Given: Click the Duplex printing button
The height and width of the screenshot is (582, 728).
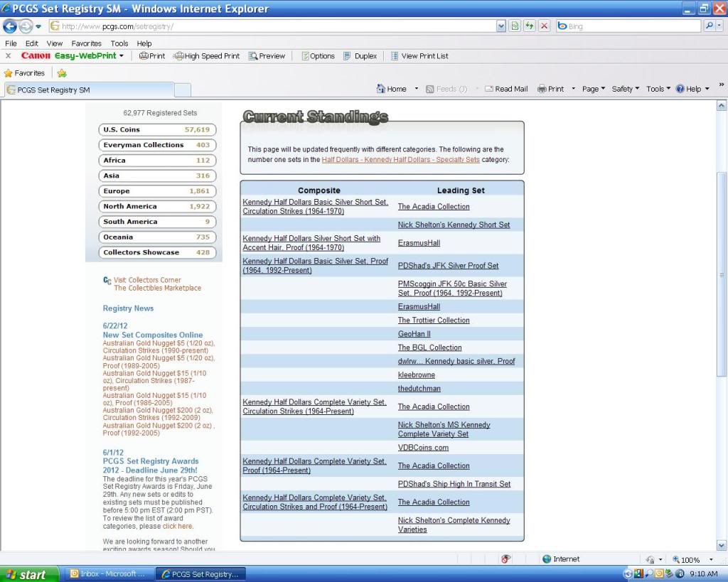Looking at the screenshot, I should click(360, 55).
